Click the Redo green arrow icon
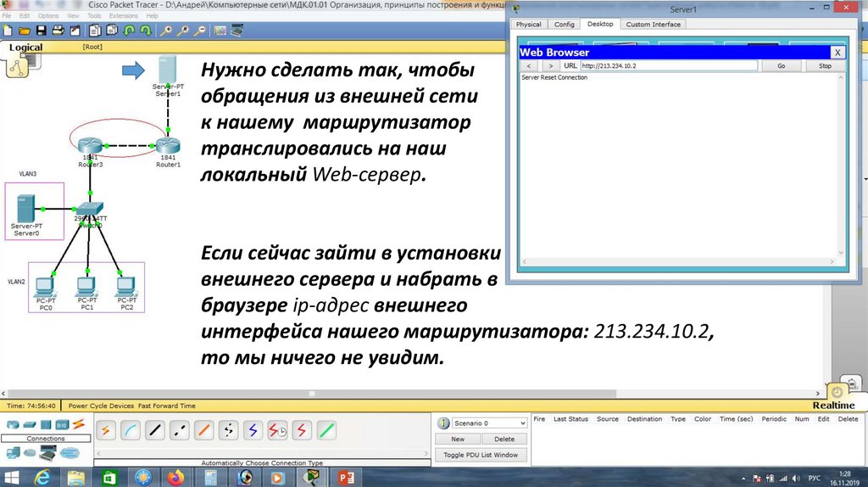 146,31
